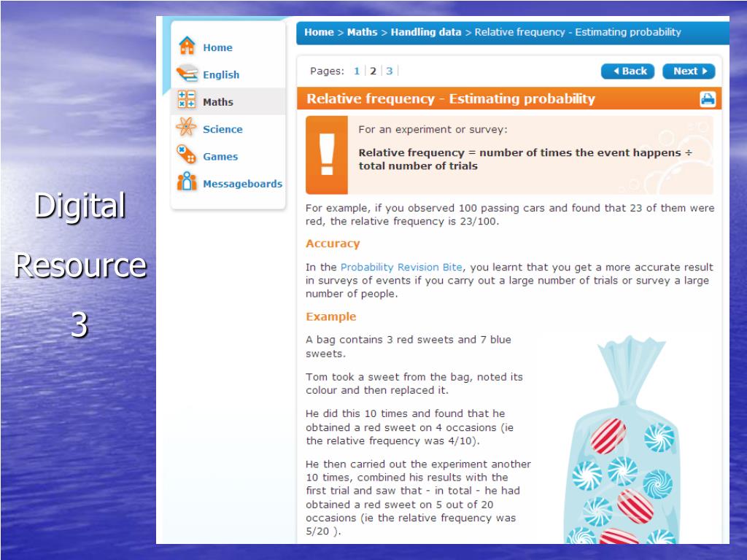Click the 'Pages:' label
The image size is (747, 560).
pos(327,71)
